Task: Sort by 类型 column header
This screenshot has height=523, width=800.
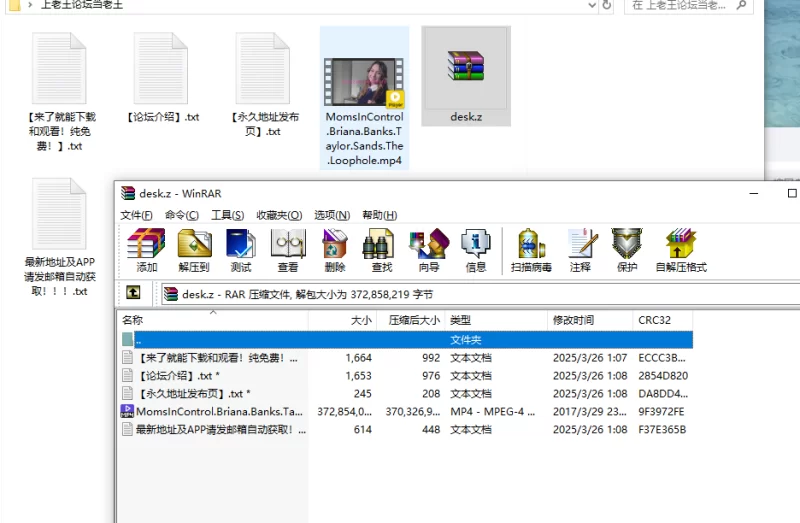Action: pyautogui.click(x=496, y=320)
